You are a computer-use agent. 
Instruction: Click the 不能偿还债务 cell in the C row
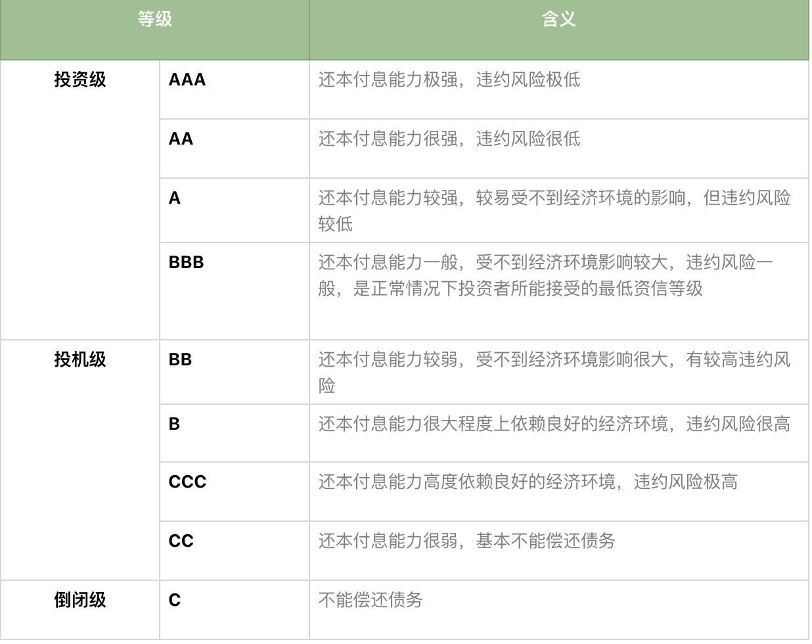[371, 601]
